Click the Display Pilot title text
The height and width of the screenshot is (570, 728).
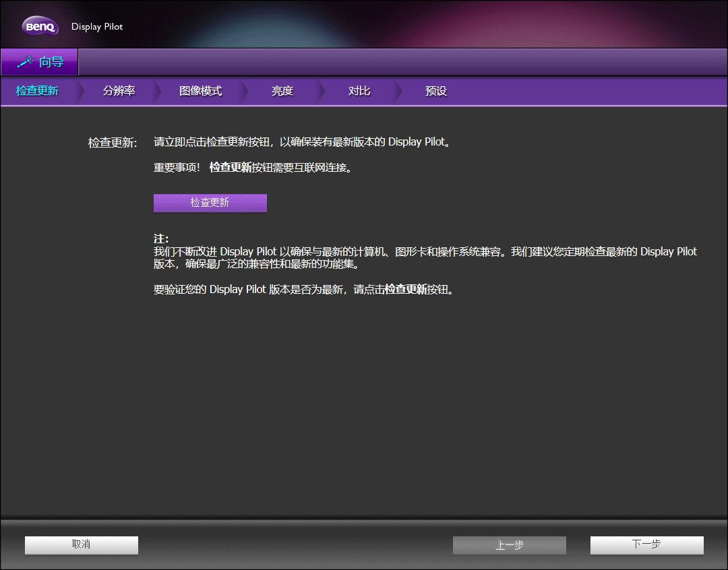[x=97, y=27]
